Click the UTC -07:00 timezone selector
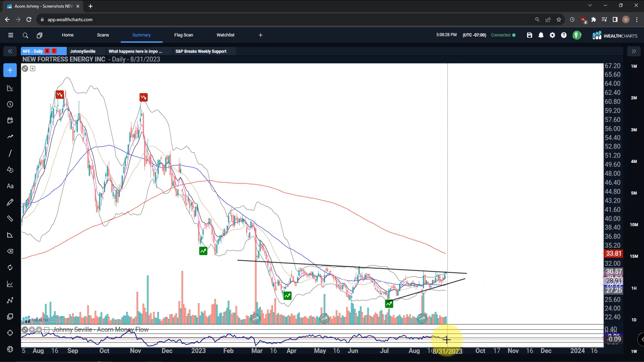 coord(474,35)
